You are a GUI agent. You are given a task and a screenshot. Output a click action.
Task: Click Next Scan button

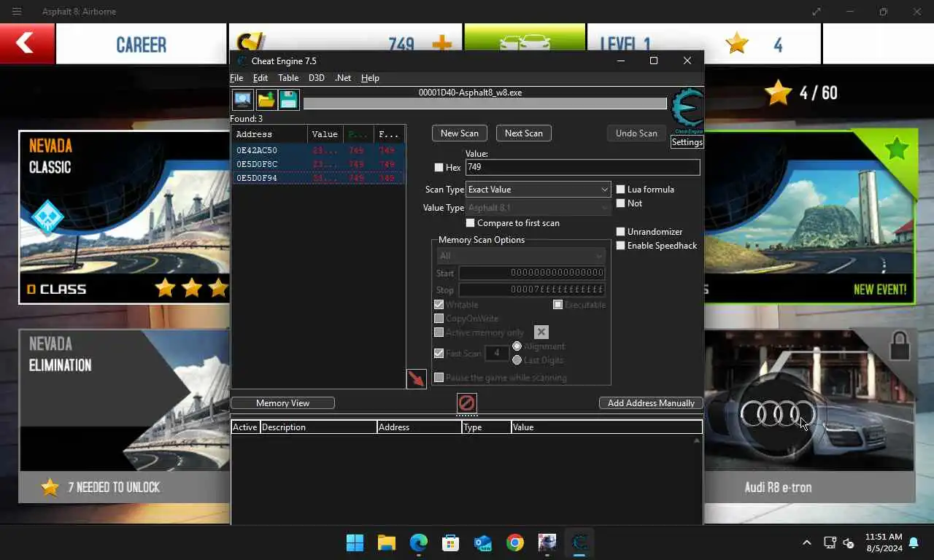click(524, 133)
